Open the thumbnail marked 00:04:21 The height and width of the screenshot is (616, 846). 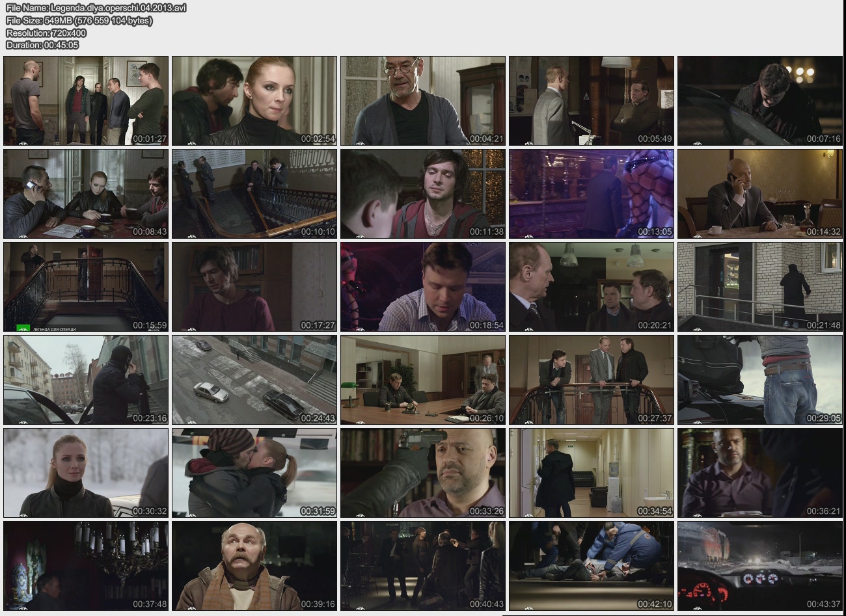pos(423,101)
